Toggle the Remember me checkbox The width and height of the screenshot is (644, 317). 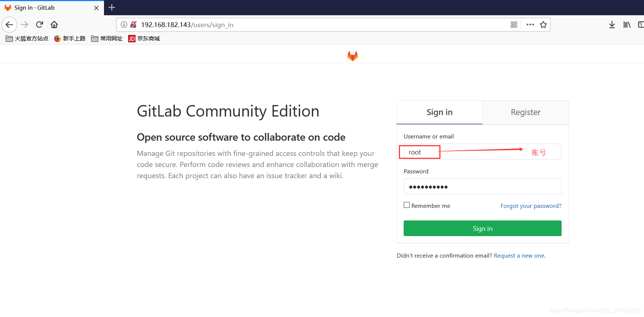pos(407,205)
